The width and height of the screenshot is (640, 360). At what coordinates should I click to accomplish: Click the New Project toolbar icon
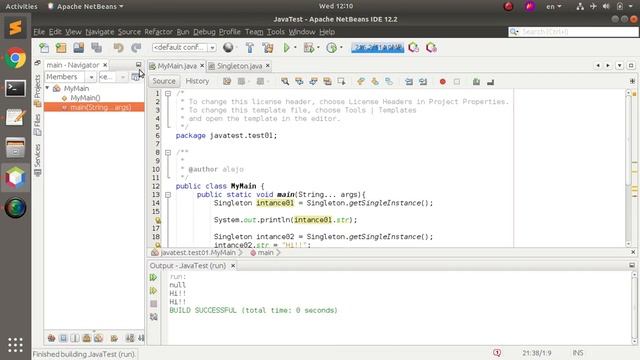61,48
